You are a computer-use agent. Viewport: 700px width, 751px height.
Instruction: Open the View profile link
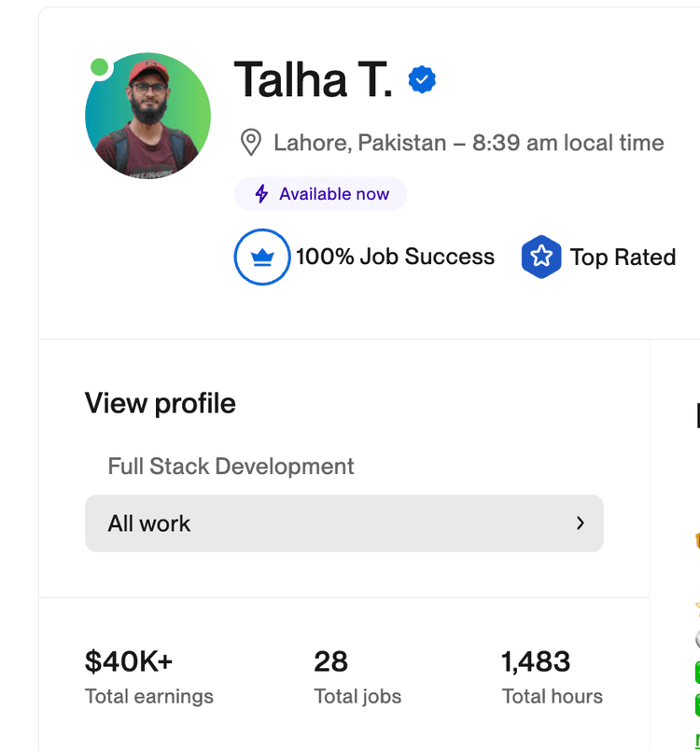[160, 403]
